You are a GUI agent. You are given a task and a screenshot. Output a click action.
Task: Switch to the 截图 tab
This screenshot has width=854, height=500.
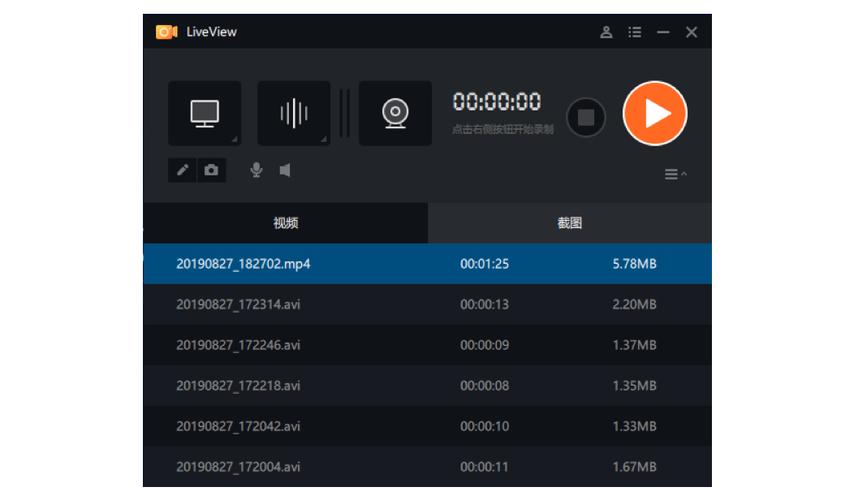pyautogui.click(x=570, y=223)
